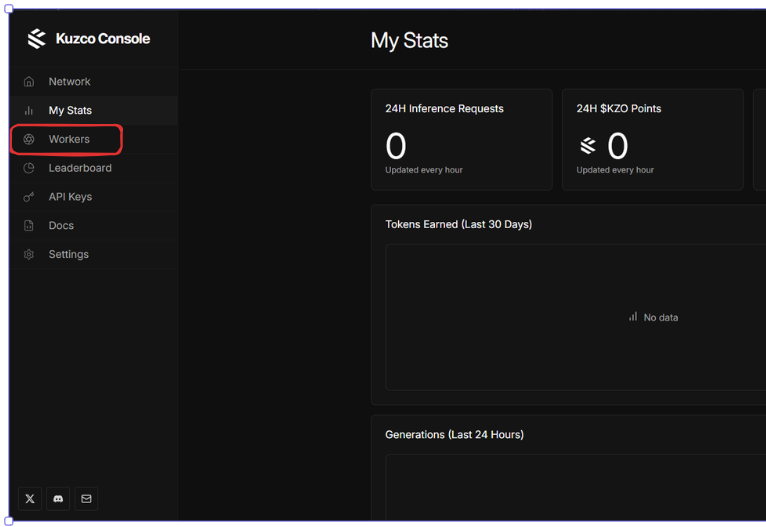This screenshot has height=527, width=766.
Task: Click the document icon beside Docs
Action: tap(29, 226)
